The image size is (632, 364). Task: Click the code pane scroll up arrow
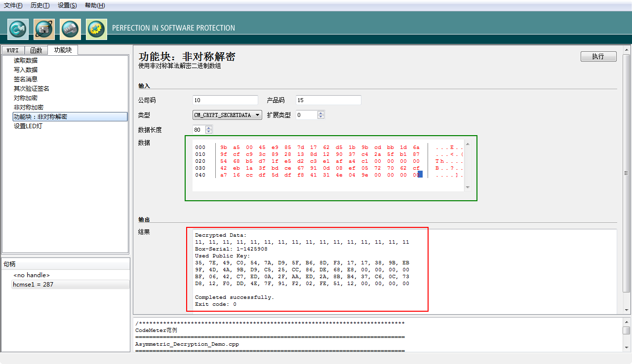[626, 322]
